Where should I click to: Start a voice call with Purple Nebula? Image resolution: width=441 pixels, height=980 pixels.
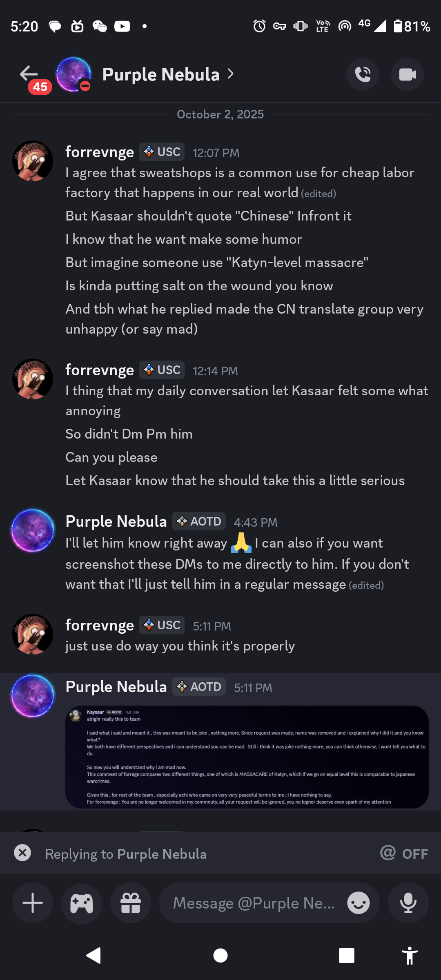coord(363,74)
